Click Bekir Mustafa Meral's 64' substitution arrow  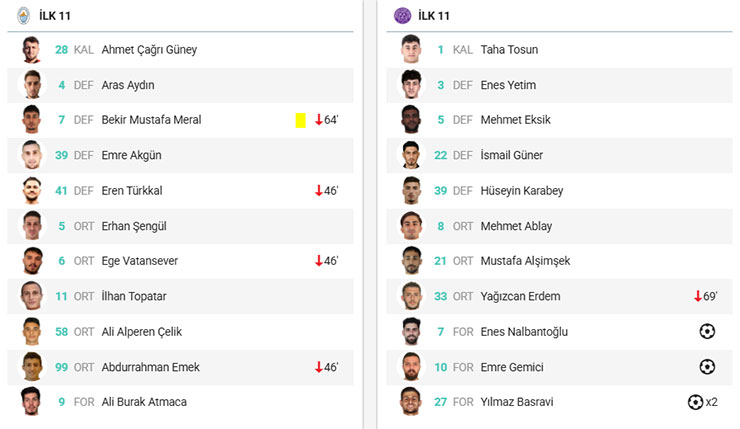(318, 120)
